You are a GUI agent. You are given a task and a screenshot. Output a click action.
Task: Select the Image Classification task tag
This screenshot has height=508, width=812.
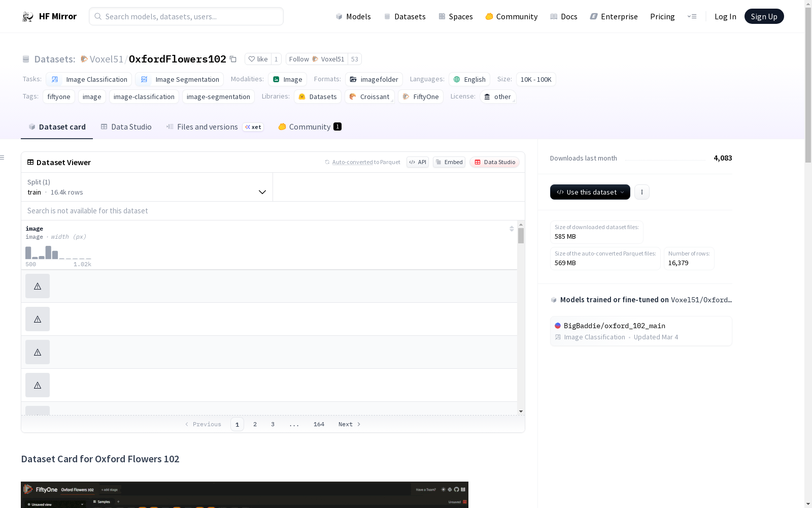(x=89, y=79)
